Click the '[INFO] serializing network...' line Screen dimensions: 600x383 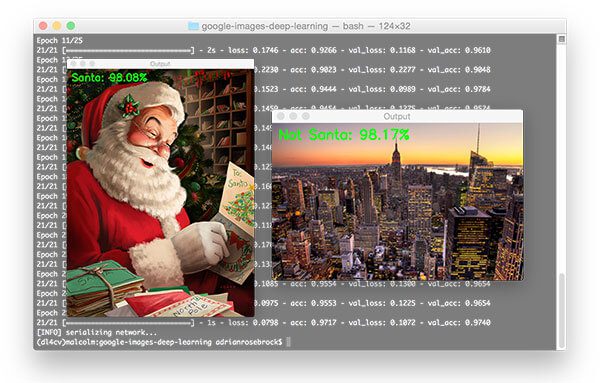click(97, 332)
